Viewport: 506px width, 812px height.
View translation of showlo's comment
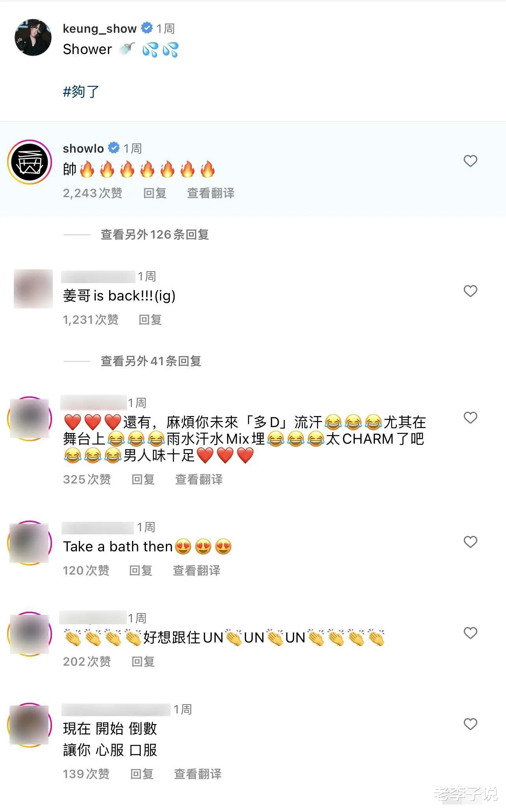coord(211,193)
